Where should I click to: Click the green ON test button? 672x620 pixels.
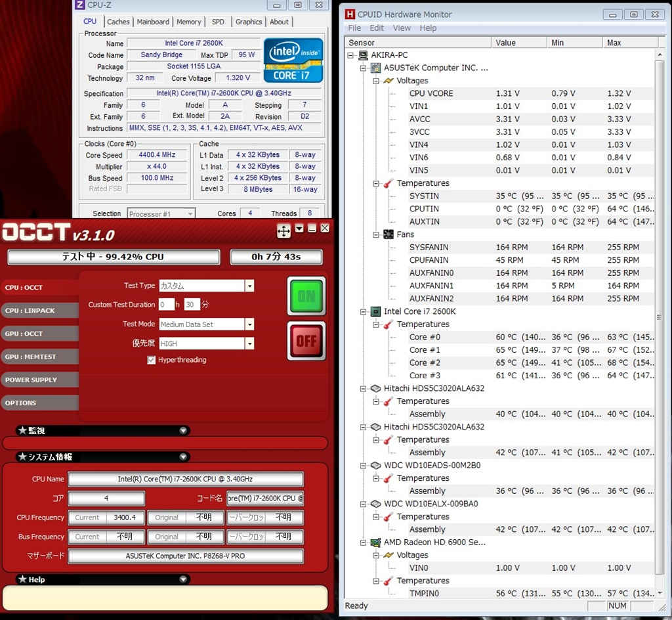pos(306,297)
